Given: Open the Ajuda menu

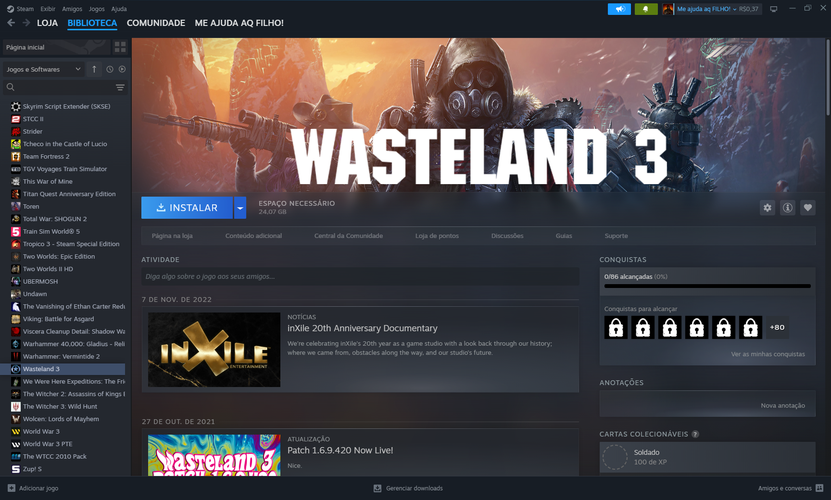Looking at the screenshot, I should [x=119, y=9].
